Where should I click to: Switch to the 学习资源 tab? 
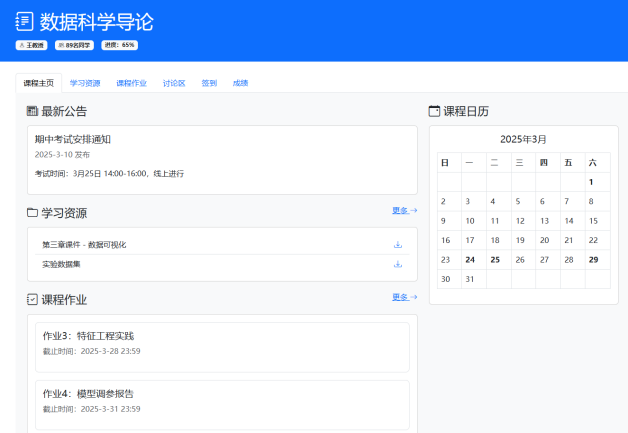[85, 83]
